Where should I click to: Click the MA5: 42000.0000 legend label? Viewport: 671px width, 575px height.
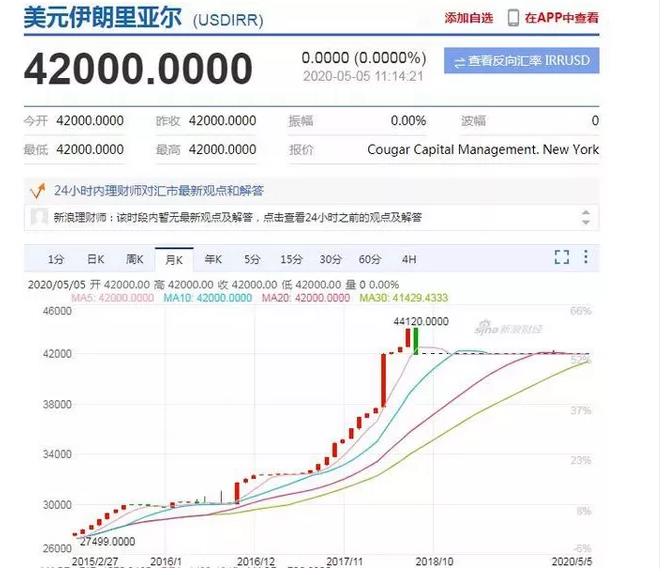tap(113, 298)
